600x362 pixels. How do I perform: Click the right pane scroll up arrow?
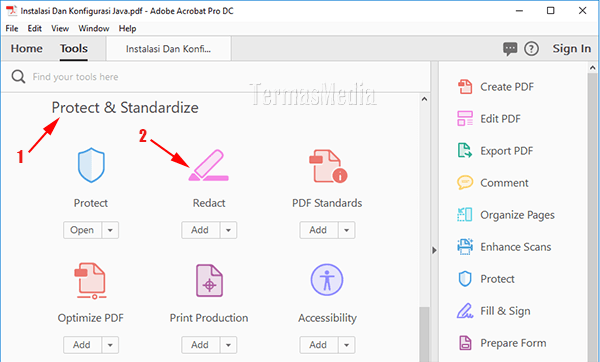[592, 68]
